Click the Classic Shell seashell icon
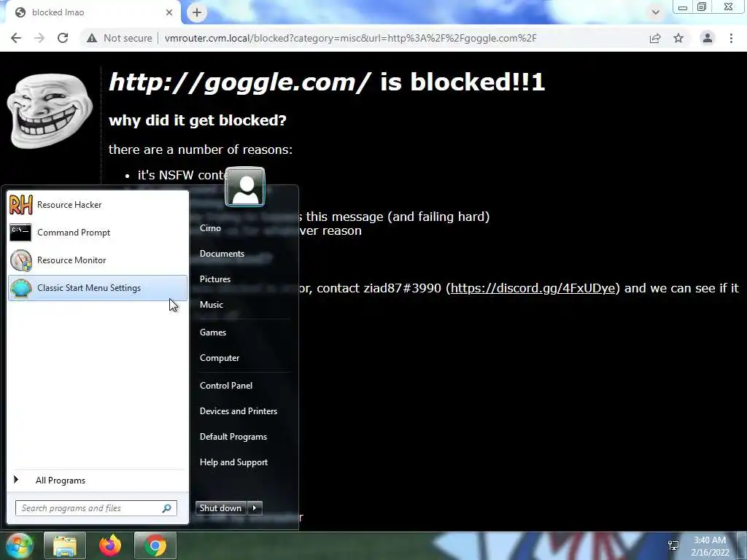Screen dimensions: 747x560 (x=21, y=288)
